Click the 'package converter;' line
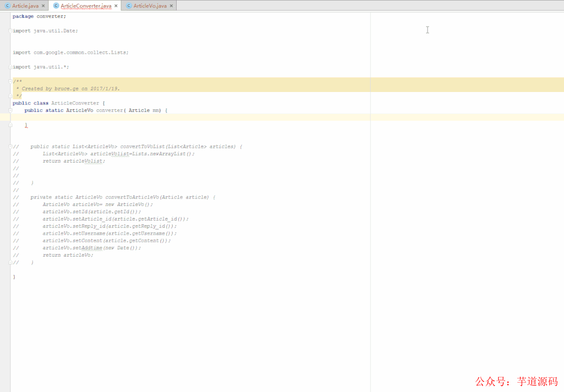Viewport: 564px width, 392px height. coord(39,17)
